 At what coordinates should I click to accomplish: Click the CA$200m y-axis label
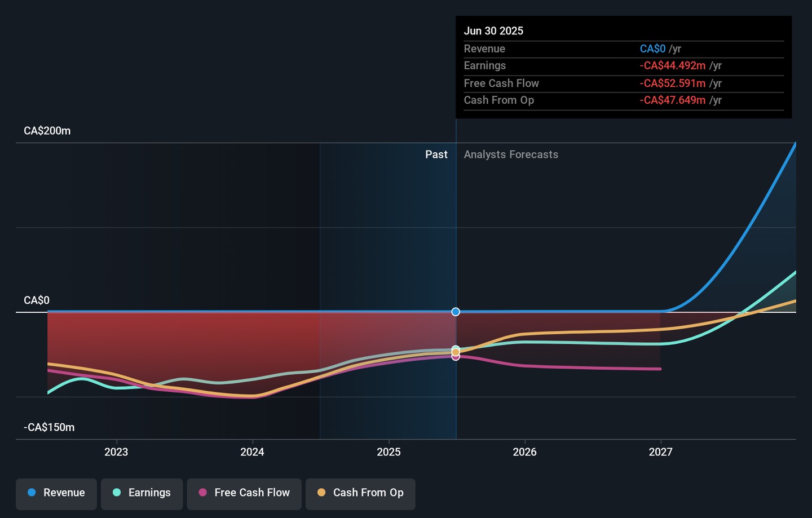coord(47,131)
